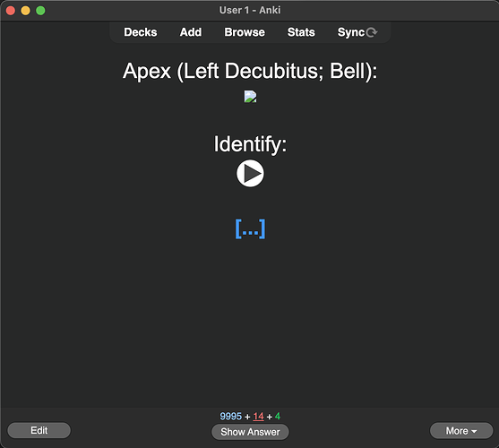Click the red learning count 14
The height and width of the screenshot is (448, 499).
tap(258, 416)
